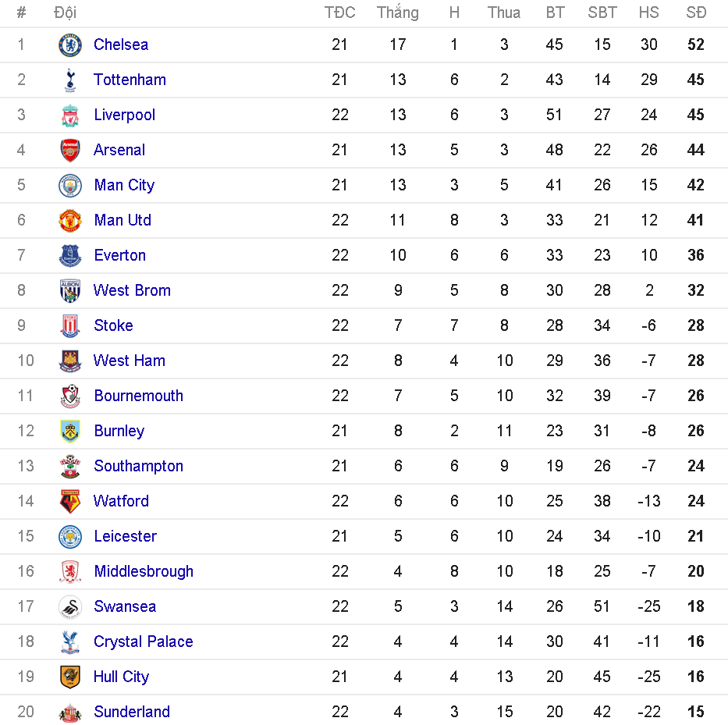The image size is (728, 725).
Task: Click the Watford club crest icon
Action: [70, 502]
